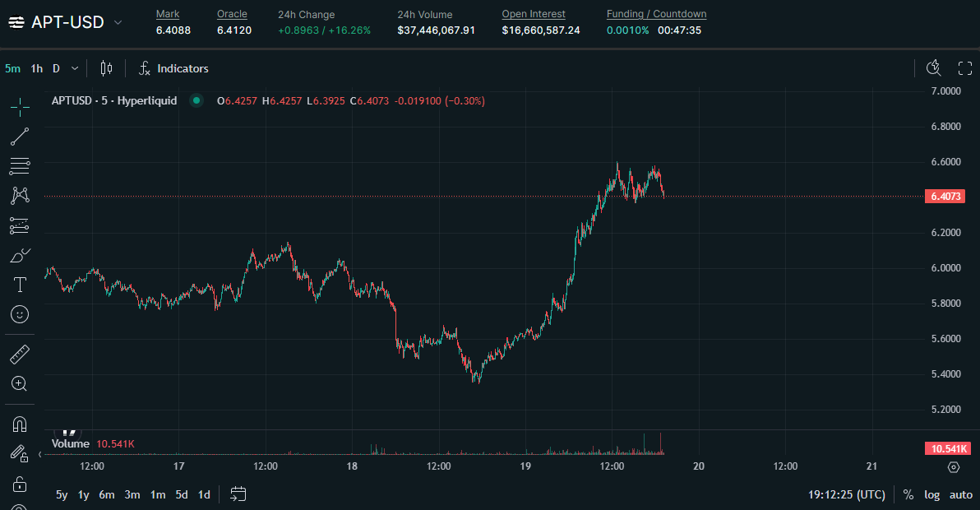Open the XABCD pattern tool
This screenshot has width=980, height=510.
[x=20, y=196]
